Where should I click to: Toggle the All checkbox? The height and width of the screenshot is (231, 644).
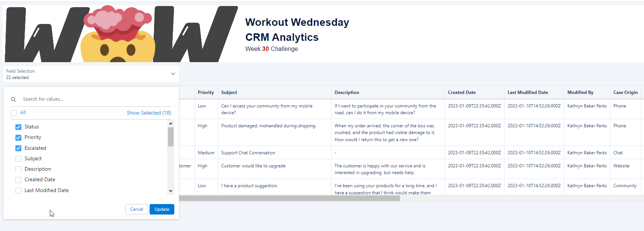(14, 113)
